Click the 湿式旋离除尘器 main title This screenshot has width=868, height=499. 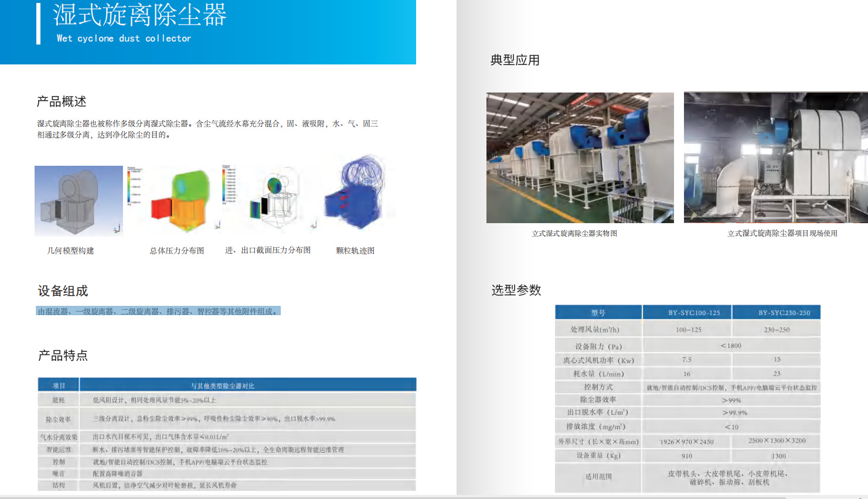[x=139, y=15]
